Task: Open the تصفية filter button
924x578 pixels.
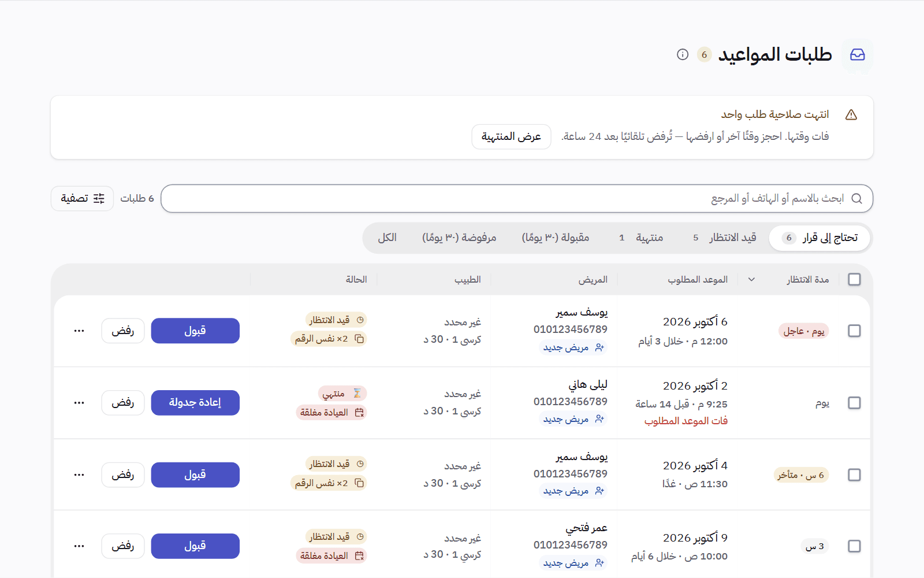Action: [x=83, y=198]
